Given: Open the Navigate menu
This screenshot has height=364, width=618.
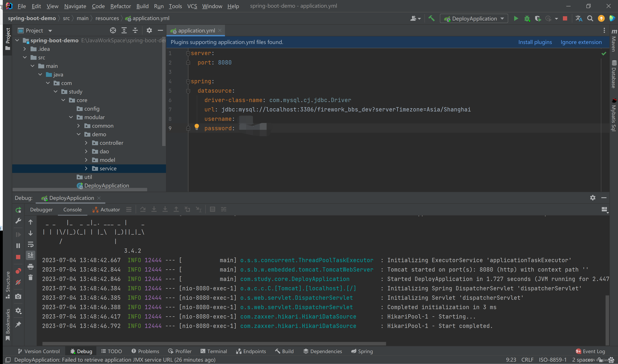Looking at the screenshot, I should click(x=75, y=6).
